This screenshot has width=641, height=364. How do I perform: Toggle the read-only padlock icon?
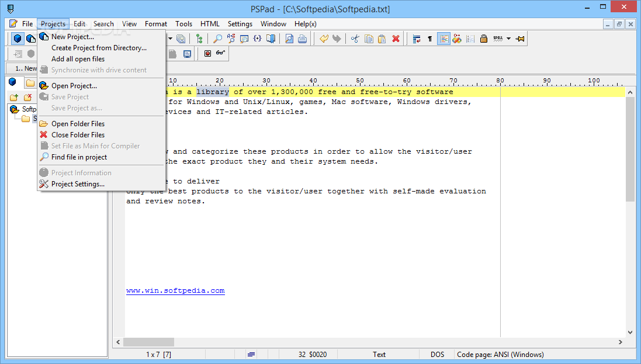point(484,39)
